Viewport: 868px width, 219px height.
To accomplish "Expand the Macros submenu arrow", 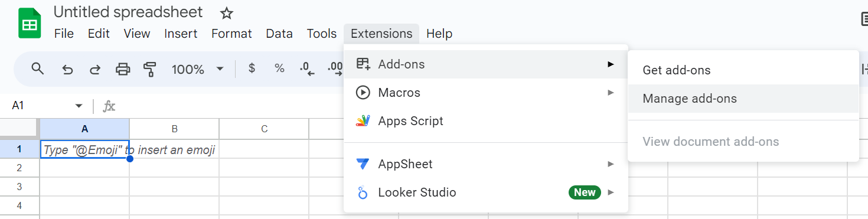I will 611,93.
